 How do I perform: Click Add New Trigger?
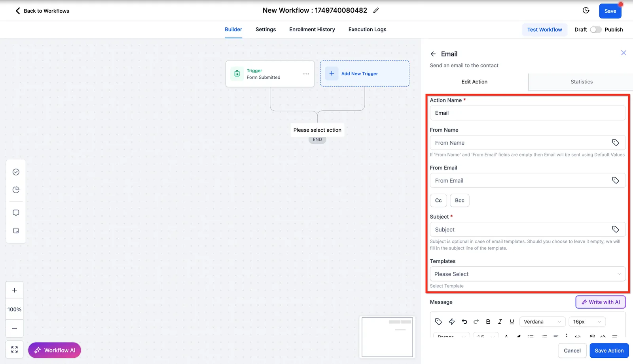(364, 74)
